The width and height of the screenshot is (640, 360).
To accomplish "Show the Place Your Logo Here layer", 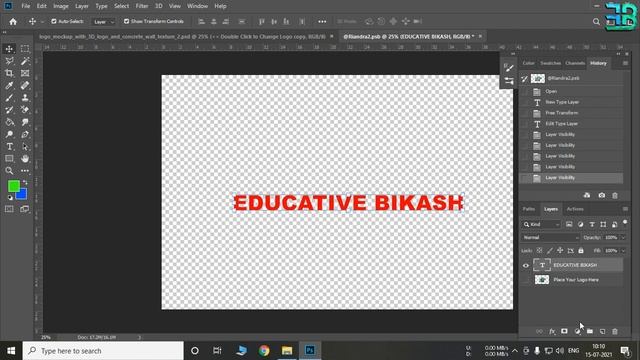I will point(526,280).
